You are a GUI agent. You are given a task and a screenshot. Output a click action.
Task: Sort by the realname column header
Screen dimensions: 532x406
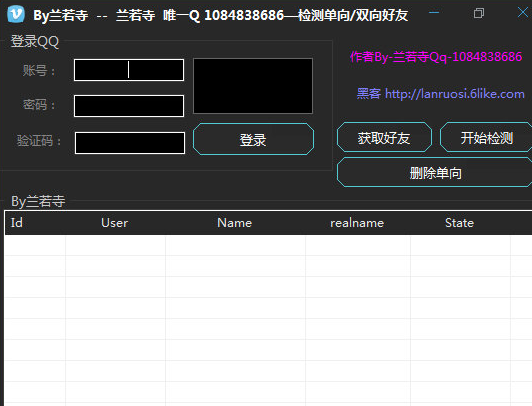point(357,223)
